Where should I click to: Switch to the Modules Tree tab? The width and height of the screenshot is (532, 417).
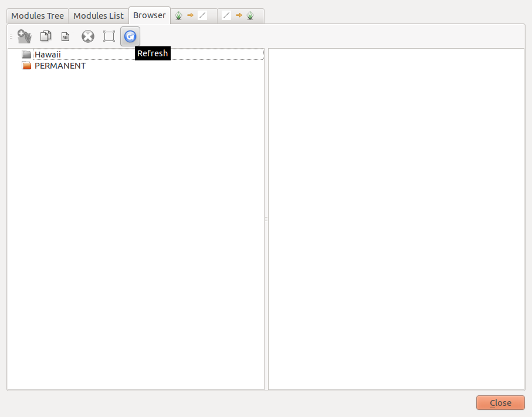(x=38, y=16)
